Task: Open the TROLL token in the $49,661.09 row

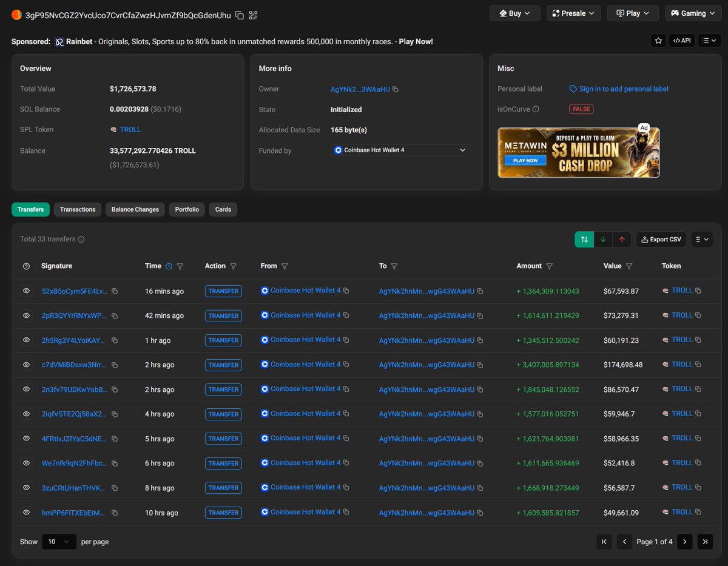Action: [x=682, y=512]
